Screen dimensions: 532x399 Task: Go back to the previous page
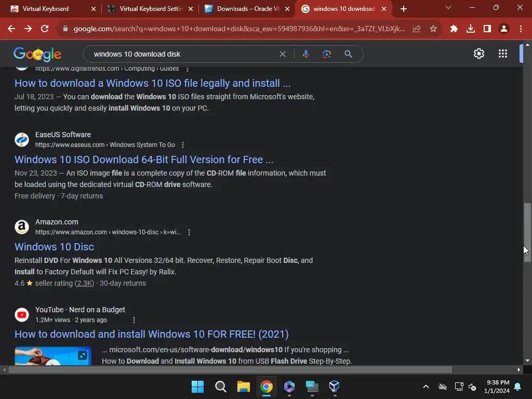[x=11, y=29]
